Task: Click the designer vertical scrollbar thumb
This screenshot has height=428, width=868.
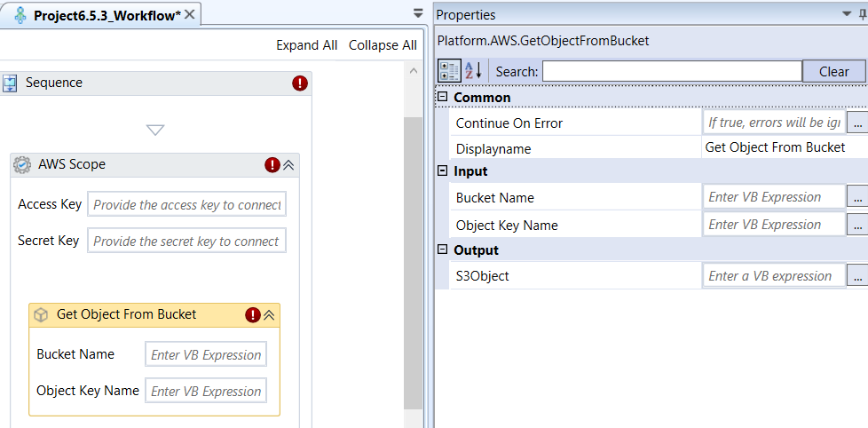Action: (413, 263)
